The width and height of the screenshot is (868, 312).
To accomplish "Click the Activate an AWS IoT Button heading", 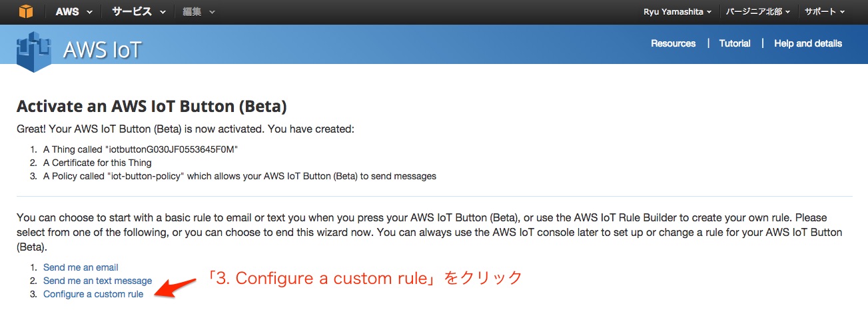I will [152, 107].
